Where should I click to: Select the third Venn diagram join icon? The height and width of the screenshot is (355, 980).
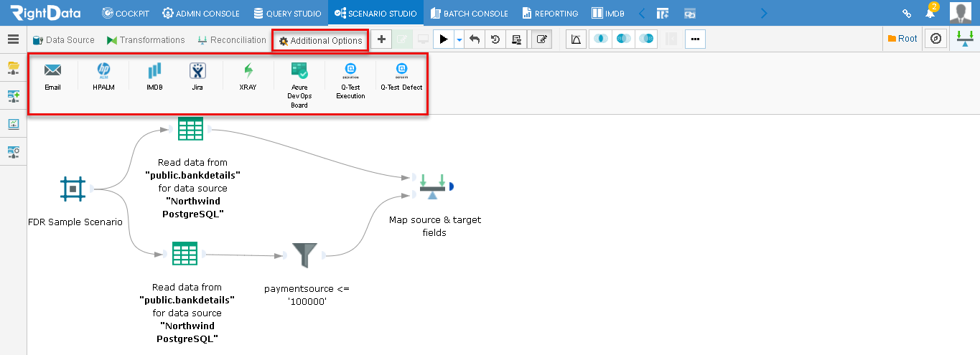(646, 39)
